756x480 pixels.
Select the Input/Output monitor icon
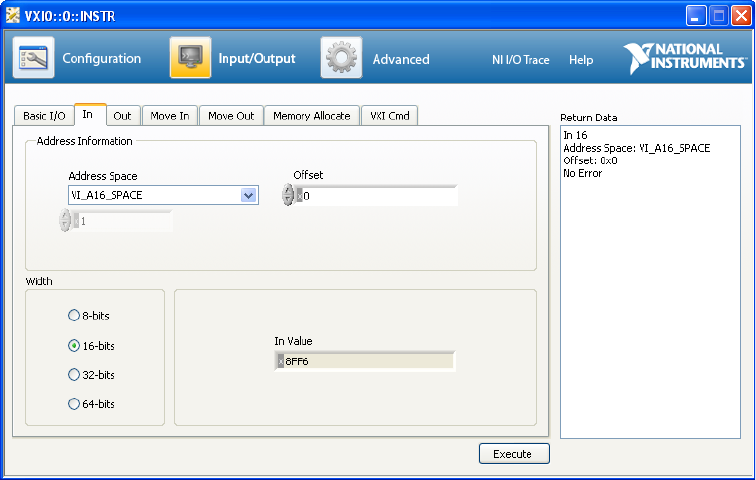(x=190, y=57)
